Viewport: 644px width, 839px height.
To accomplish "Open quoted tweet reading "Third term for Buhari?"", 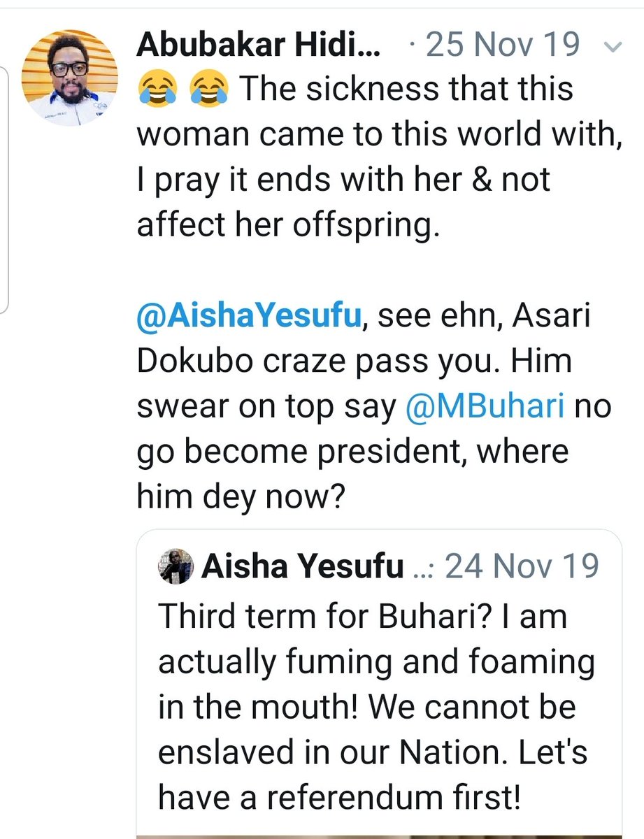I will [x=378, y=706].
